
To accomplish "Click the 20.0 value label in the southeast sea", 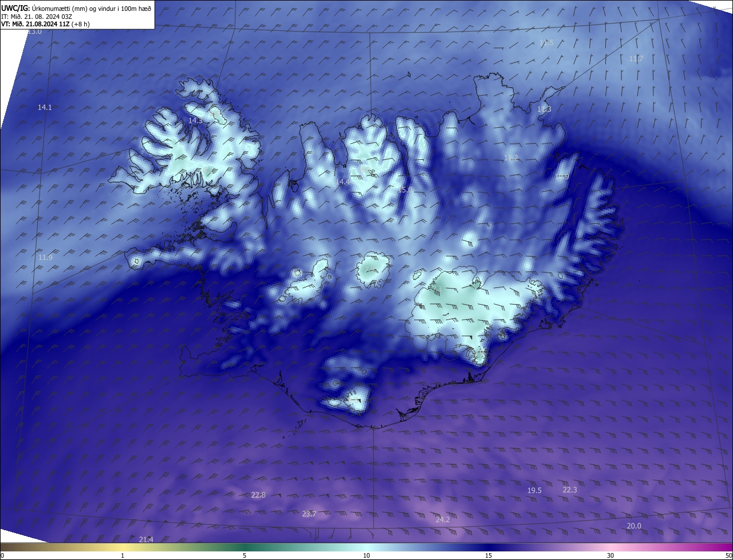I will tap(634, 526).
